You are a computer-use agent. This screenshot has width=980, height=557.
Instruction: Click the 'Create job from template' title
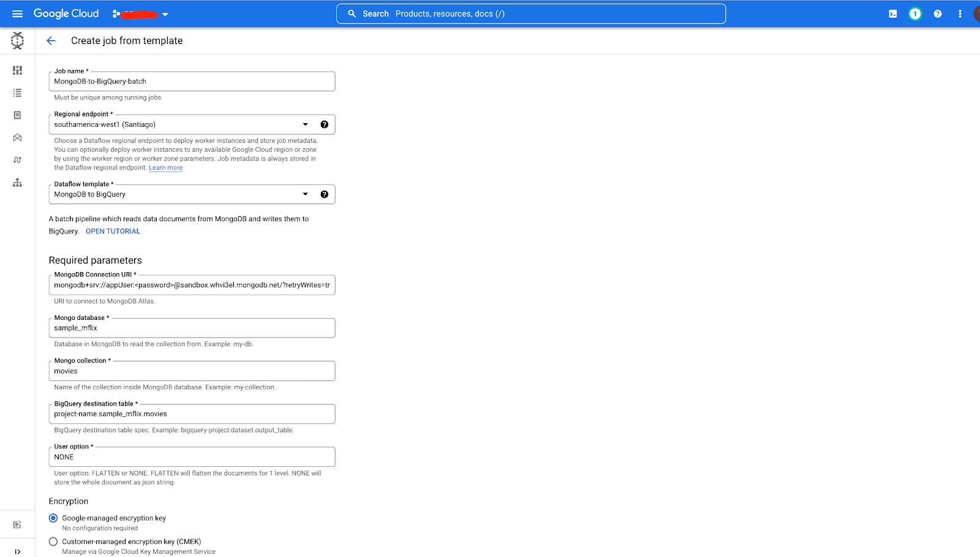click(x=127, y=40)
